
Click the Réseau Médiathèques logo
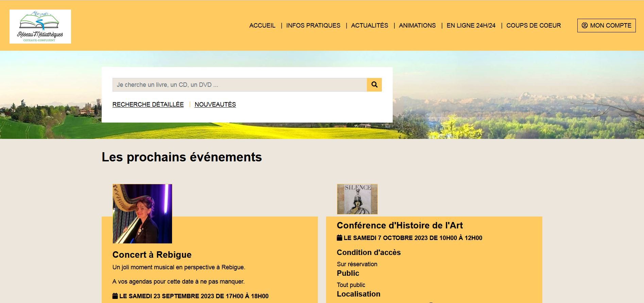[x=40, y=27]
